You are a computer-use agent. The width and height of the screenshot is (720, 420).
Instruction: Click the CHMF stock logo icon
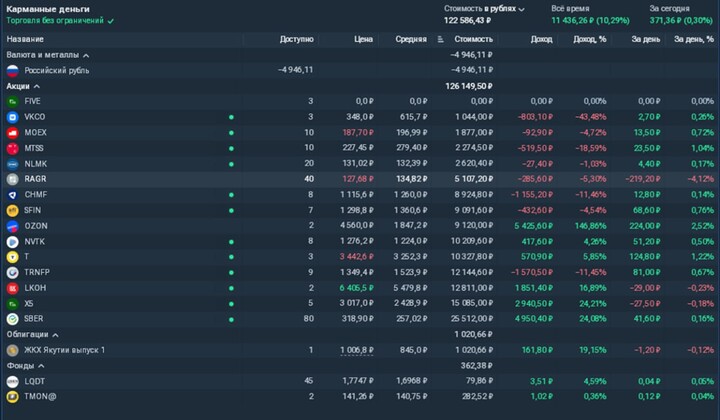[x=12, y=195]
